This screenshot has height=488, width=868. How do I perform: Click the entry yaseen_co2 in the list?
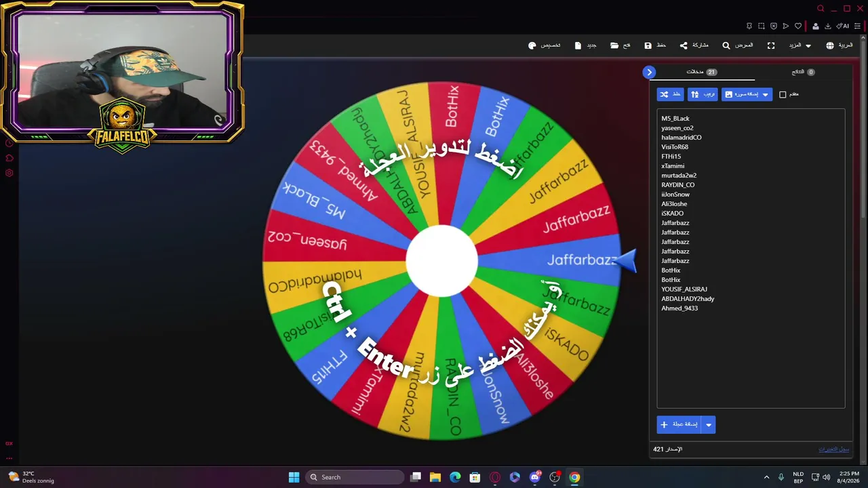pos(677,128)
